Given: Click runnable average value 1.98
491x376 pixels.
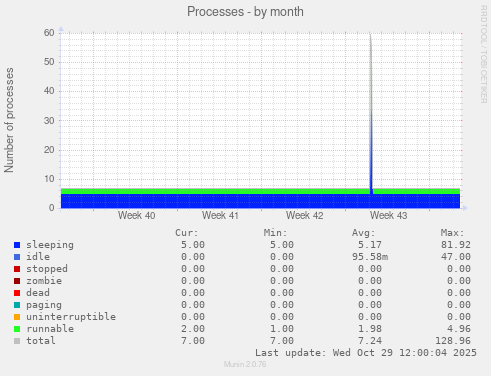Looking at the screenshot, I should (x=370, y=329).
